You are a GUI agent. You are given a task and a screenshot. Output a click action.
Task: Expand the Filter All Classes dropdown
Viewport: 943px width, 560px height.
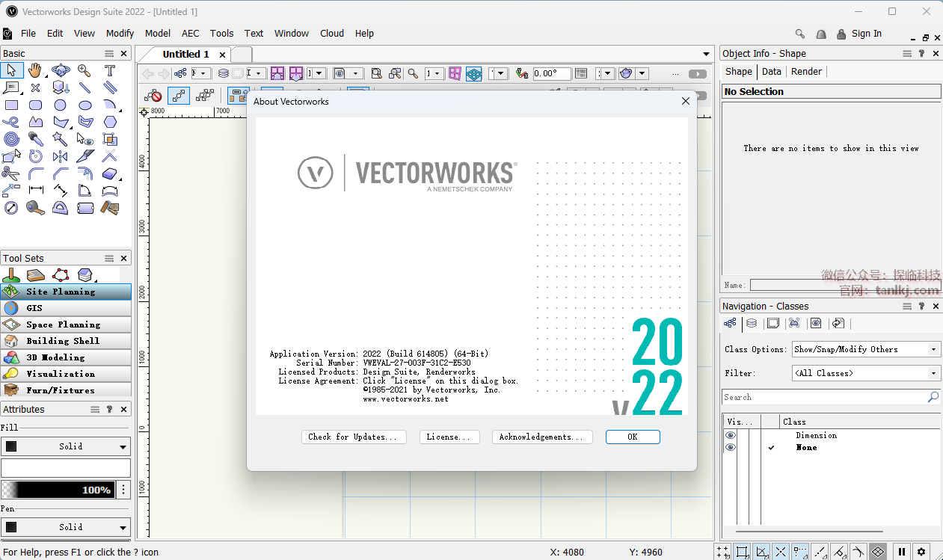coord(866,373)
